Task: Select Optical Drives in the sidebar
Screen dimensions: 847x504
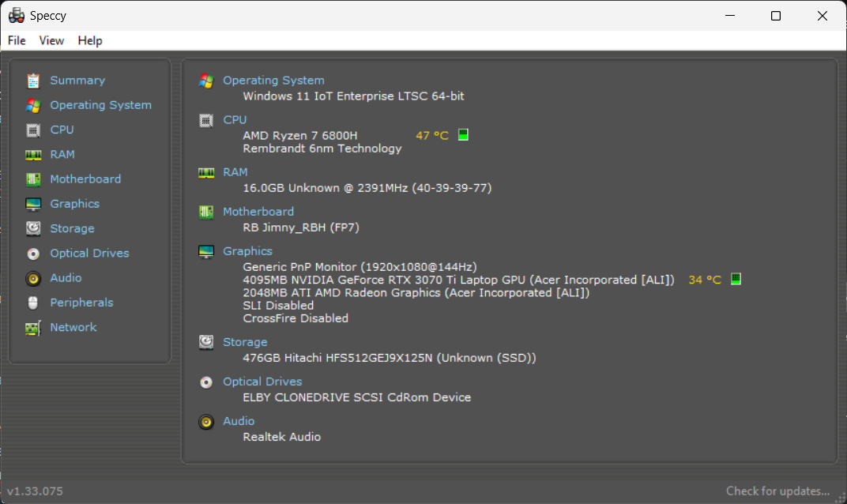Action: [89, 254]
